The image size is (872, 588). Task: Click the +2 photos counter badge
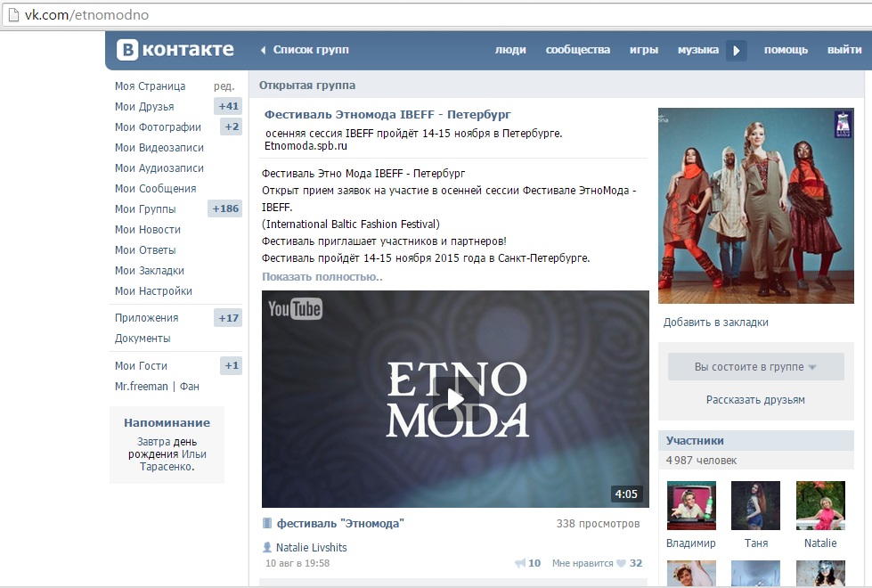click(x=232, y=127)
